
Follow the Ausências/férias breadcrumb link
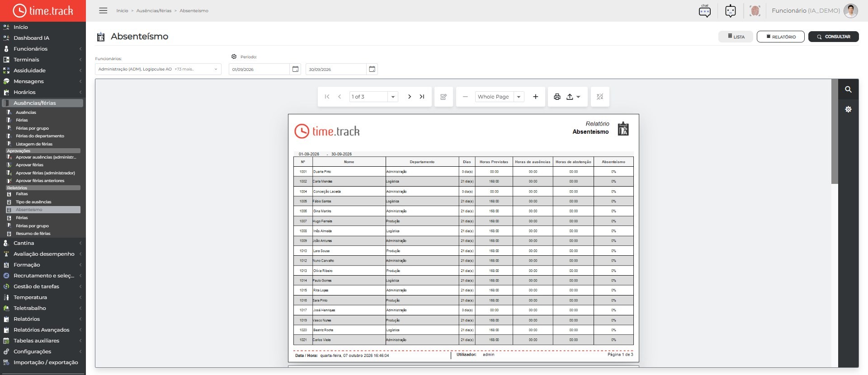tap(154, 11)
